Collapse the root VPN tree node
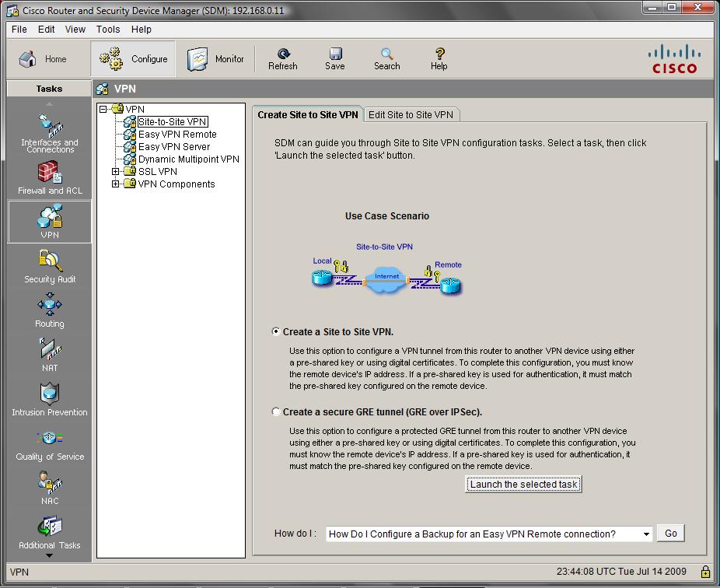This screenshot has width=720, height=588. (x=103, y=110)
